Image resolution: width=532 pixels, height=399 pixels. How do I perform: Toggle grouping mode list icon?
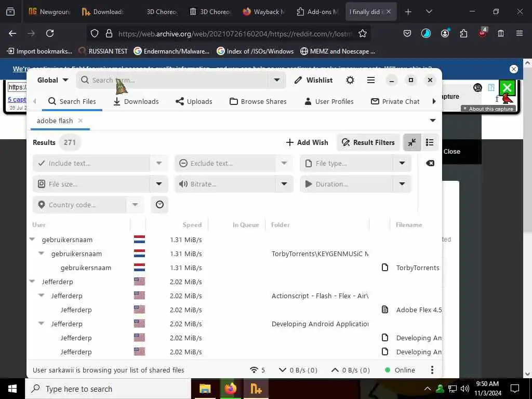pos(430,142)
